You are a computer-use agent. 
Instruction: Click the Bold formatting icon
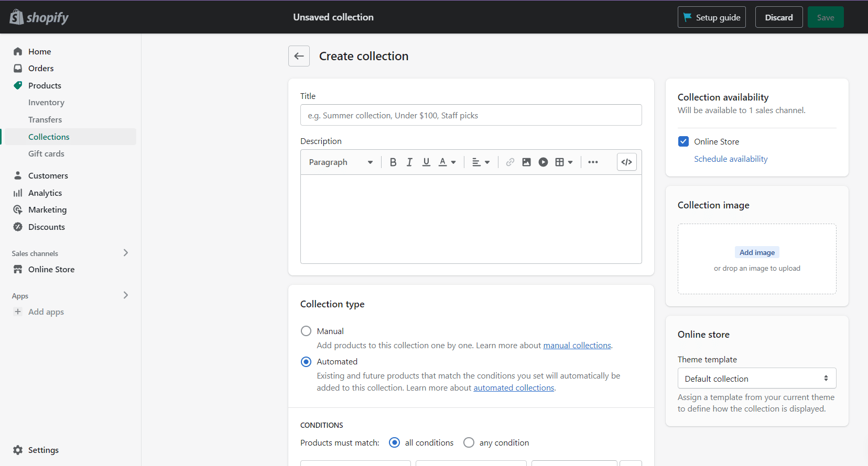pyautogui.click(x=393, y=162)
